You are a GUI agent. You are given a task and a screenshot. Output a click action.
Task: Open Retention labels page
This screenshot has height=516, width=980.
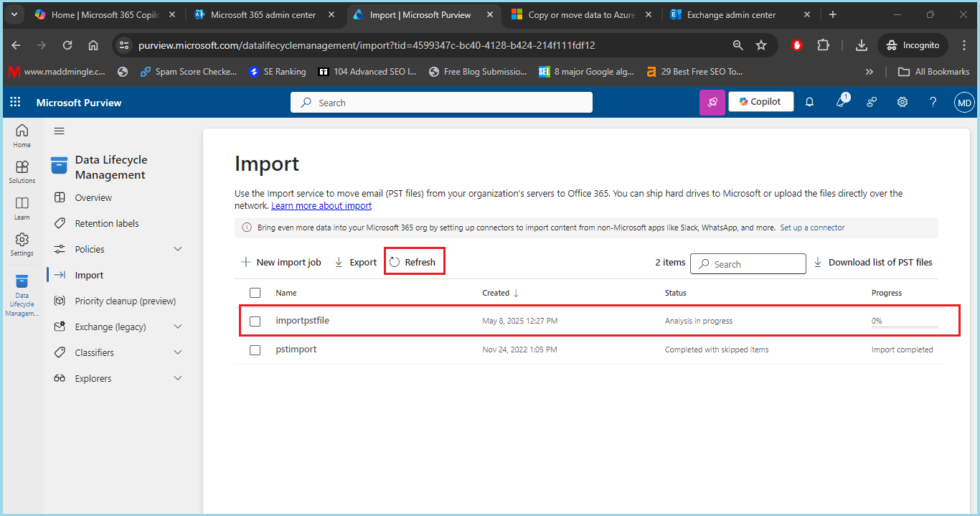click(107, 223)
